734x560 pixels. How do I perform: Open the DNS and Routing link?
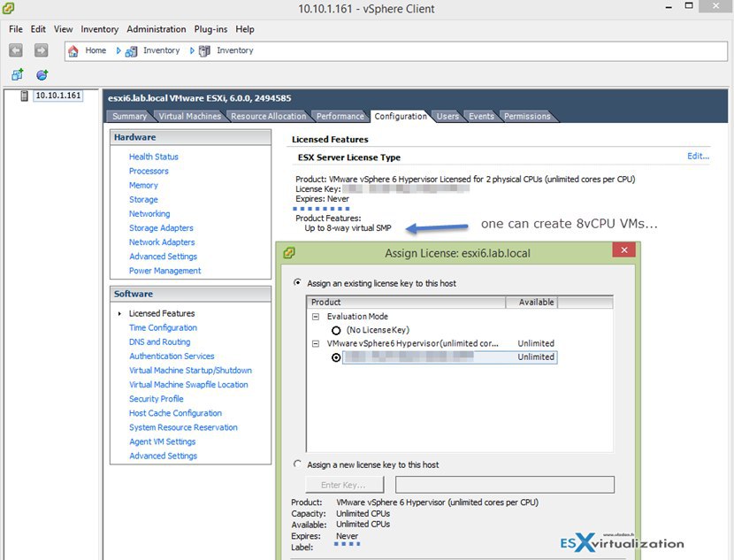click(x=160, y=341)
